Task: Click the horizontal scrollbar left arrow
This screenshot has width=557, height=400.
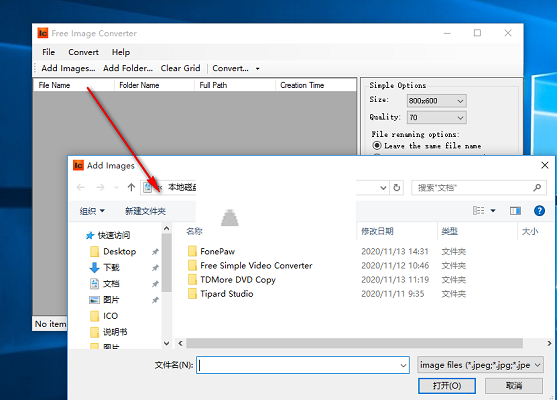Action: click(x=180, y=344)
